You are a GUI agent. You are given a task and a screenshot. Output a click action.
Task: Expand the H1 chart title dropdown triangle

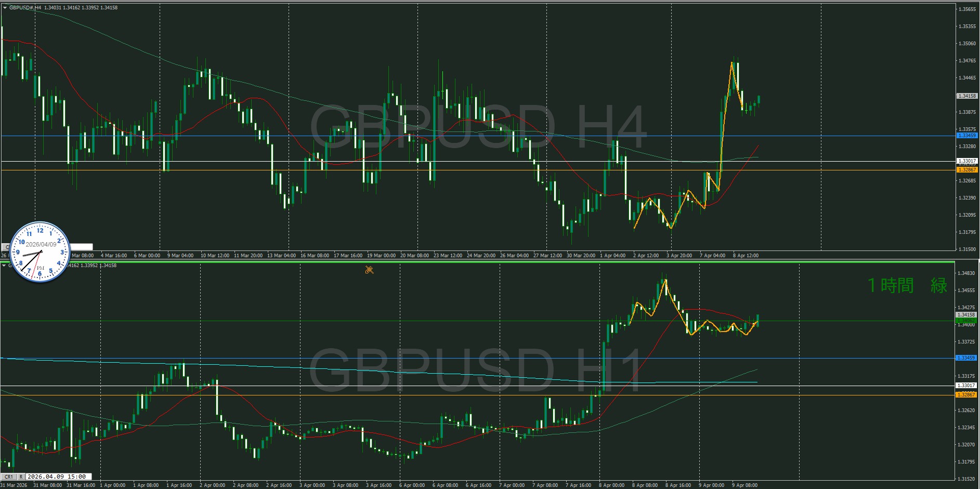pos(4,266)
